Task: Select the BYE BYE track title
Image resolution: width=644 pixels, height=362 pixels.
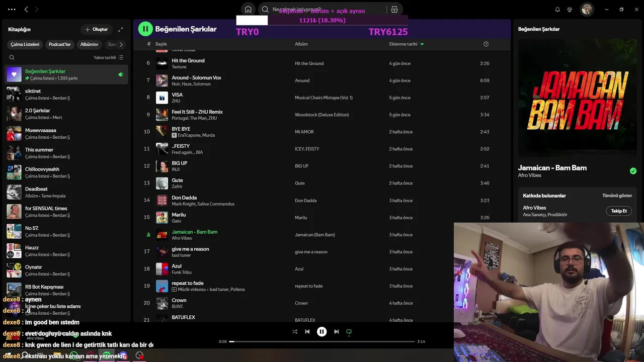Action: tap(181, 129)
